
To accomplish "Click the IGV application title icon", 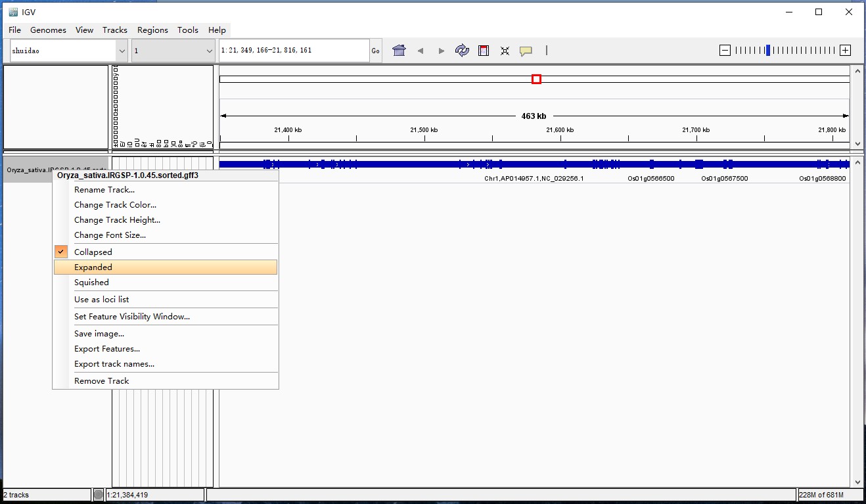I will tap(13, 12).
